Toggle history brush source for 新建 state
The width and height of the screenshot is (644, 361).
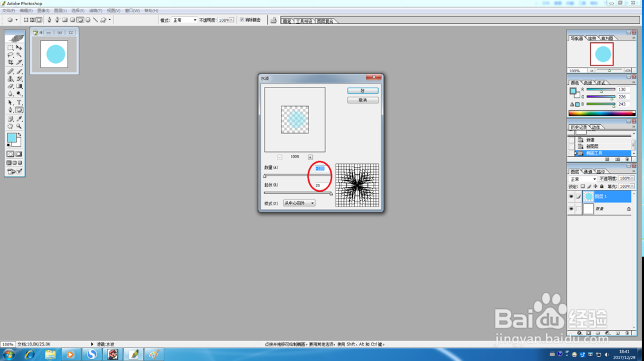571,140
